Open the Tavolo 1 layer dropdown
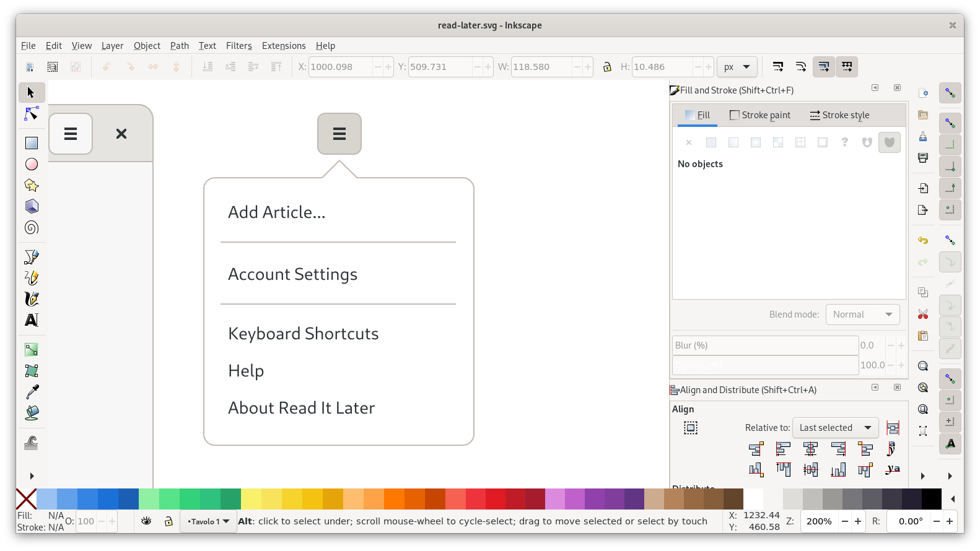Viewport: 980px width, 551px height. [x=208, y=521]
